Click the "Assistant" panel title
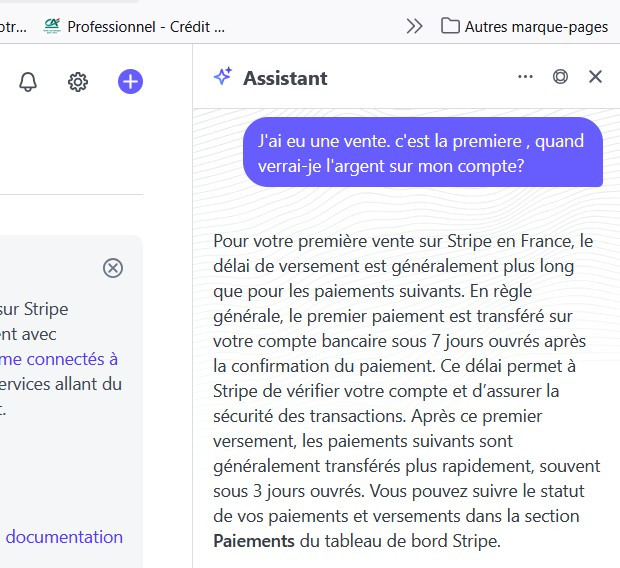The image size is (620, 568). (x=285, y=77)
